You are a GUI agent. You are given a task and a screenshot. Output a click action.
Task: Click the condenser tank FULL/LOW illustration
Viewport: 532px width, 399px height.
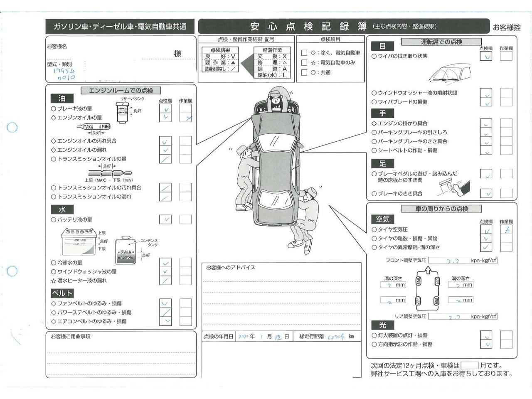coord(126,250)
